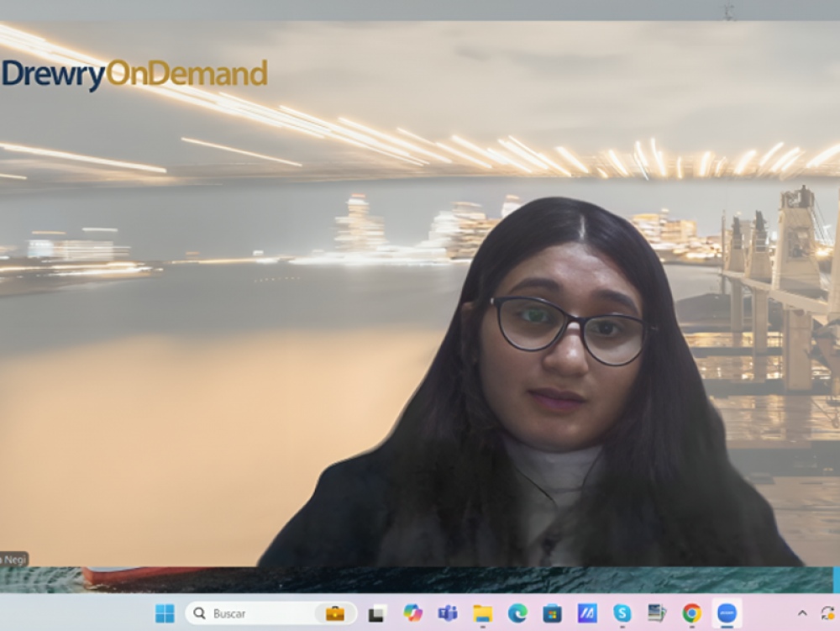Expand the hidden tray icons chevron
840x631 pixels.
[x=801, y=613]
